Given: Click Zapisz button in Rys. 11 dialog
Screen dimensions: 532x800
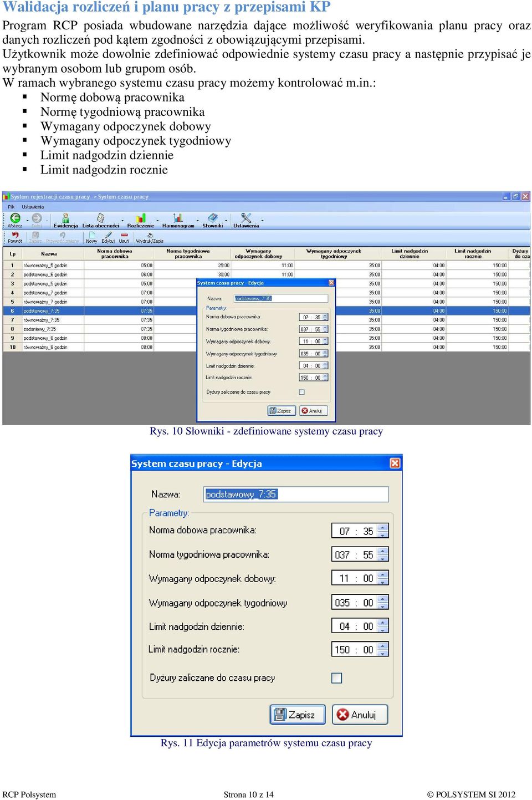Looking at the screenshot, I should pyautogui.click(x=297, y=715).
